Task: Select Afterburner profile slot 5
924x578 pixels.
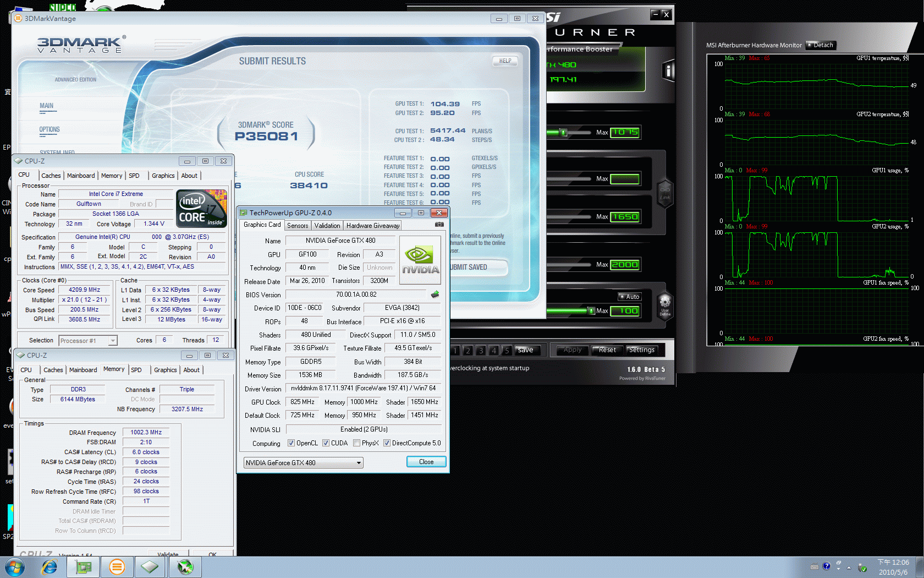Action: click(x=507, y=350)
